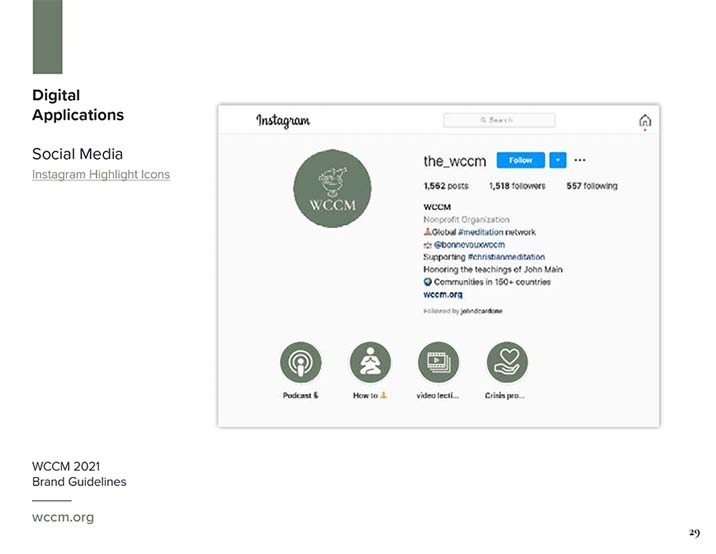The width and height of the screenshot is (716, 554).
Task: Click the Instagram home icon
Action: point(645,121)
